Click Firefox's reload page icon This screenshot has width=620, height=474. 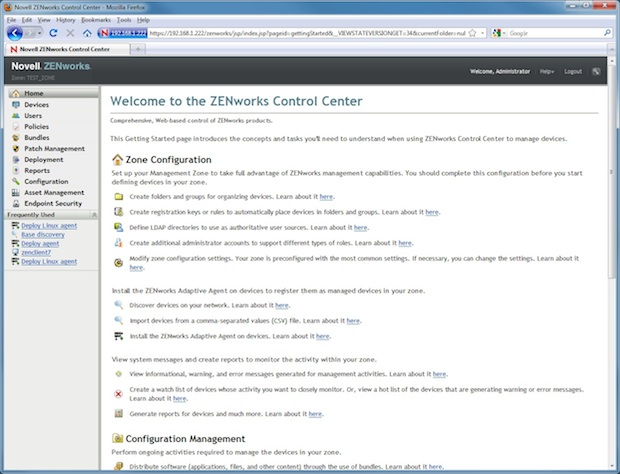pos(53,33)
